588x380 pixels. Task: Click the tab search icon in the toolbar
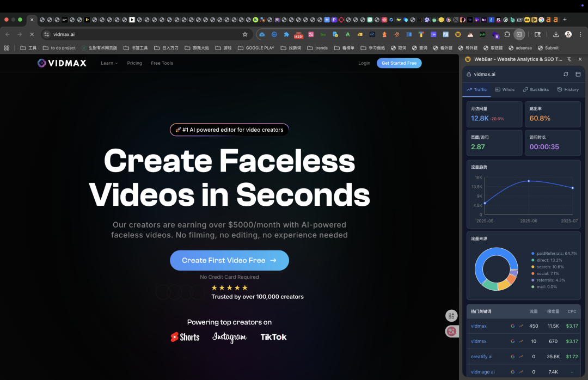[x=537, y=34]
